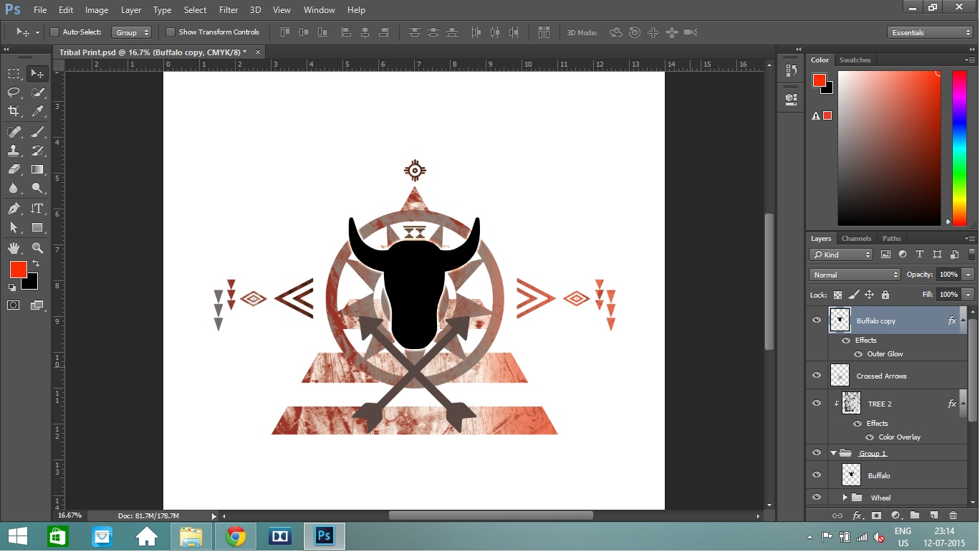Open the Opacity slider dropdown arrow
Screen dimensions: 980x552
[969, 275]
